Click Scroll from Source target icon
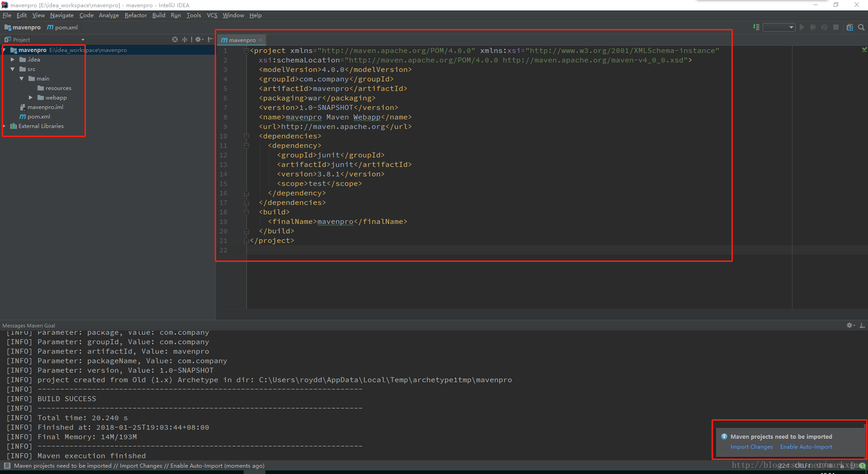The height and width of the screenshot is (474, 868). click(x=175, y=39)
